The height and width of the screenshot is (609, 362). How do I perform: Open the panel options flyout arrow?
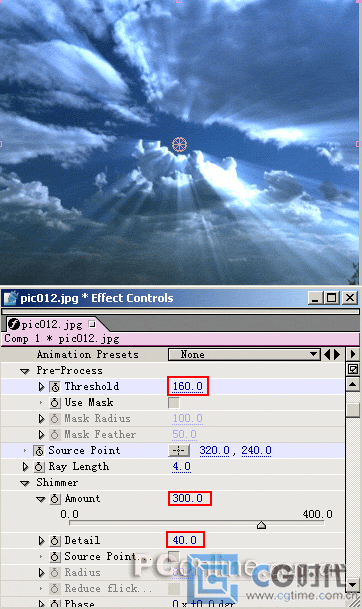(x=353, y=354)
